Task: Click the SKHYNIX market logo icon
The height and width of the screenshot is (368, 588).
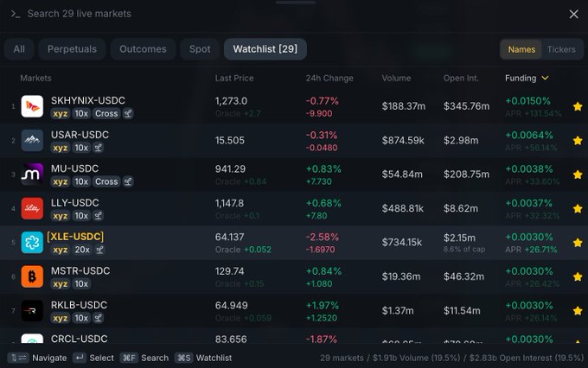Action: click(x=32, y=106)
